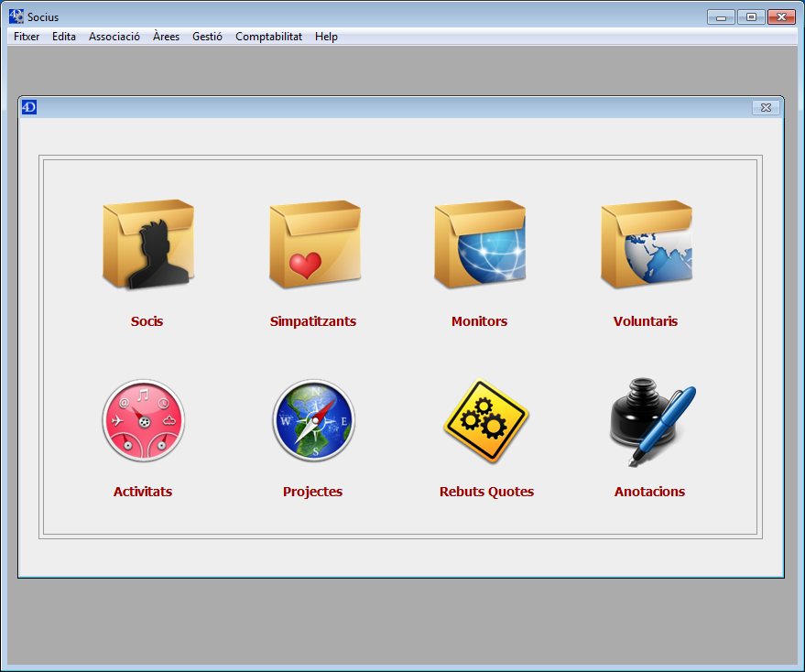Click the red 'Voluntaris' text label
This screenshot has width=805, height=672.
[x=646, y=321]
